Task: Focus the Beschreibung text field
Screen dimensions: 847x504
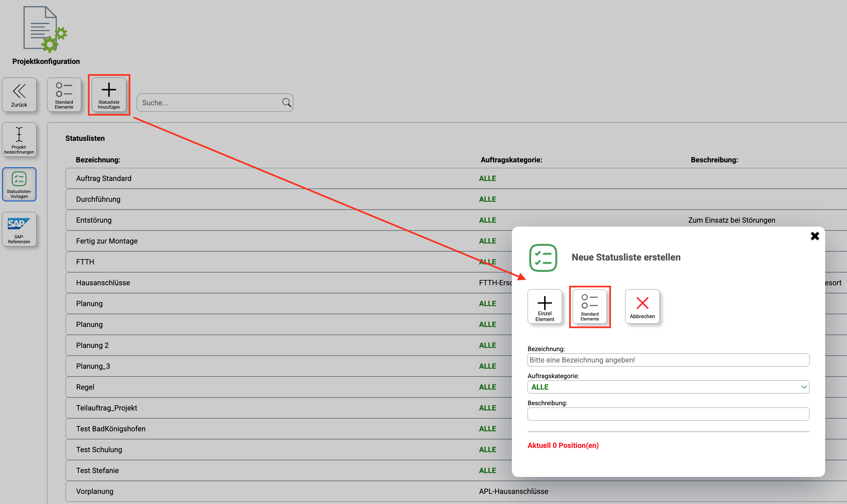Action: click(668, 414)
